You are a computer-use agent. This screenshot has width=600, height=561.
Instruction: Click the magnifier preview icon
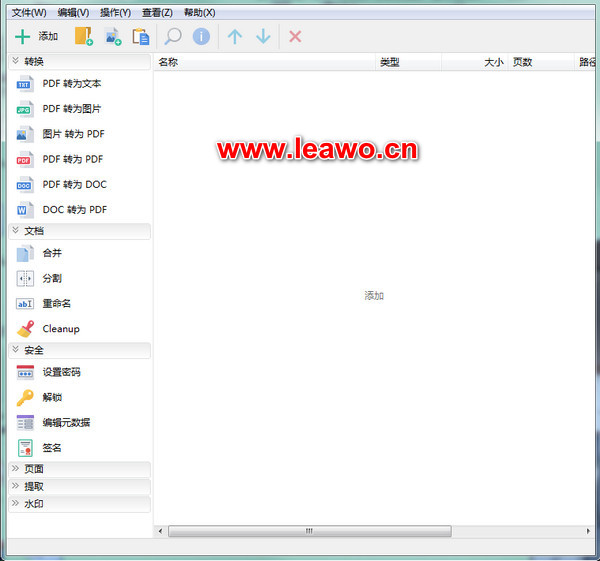173,37
